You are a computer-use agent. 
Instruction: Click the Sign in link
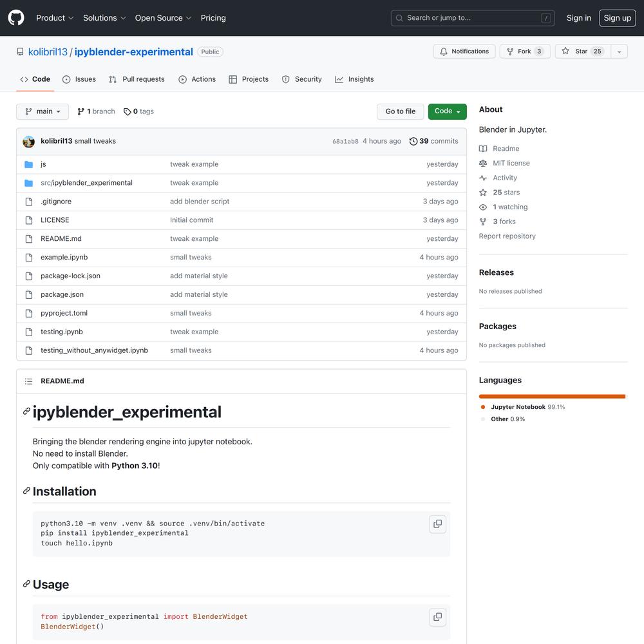coord(579,18)
